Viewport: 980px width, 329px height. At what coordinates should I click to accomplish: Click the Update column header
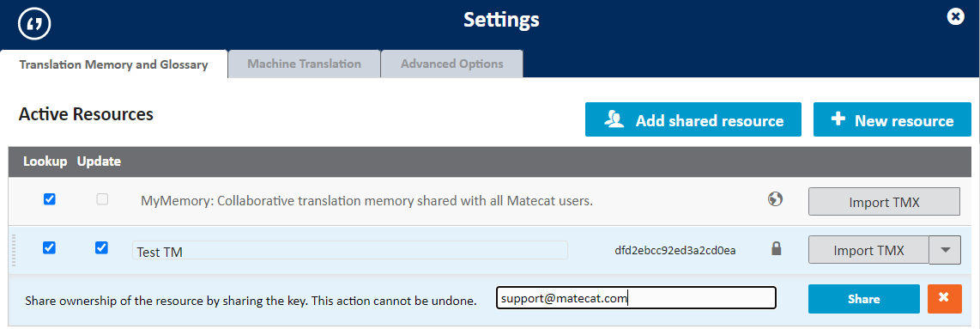(x=99, y=161)
